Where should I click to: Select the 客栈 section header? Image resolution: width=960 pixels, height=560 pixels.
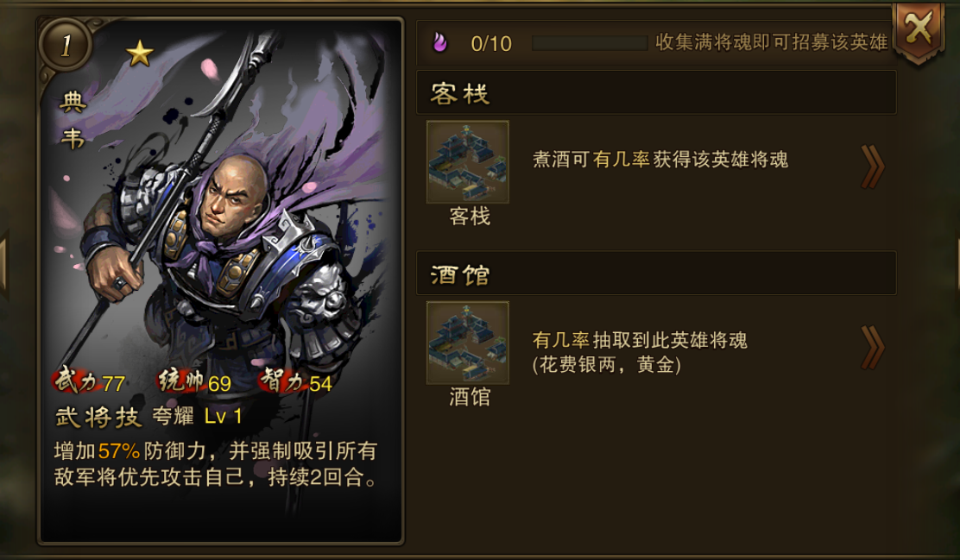(x=656, y=93)
